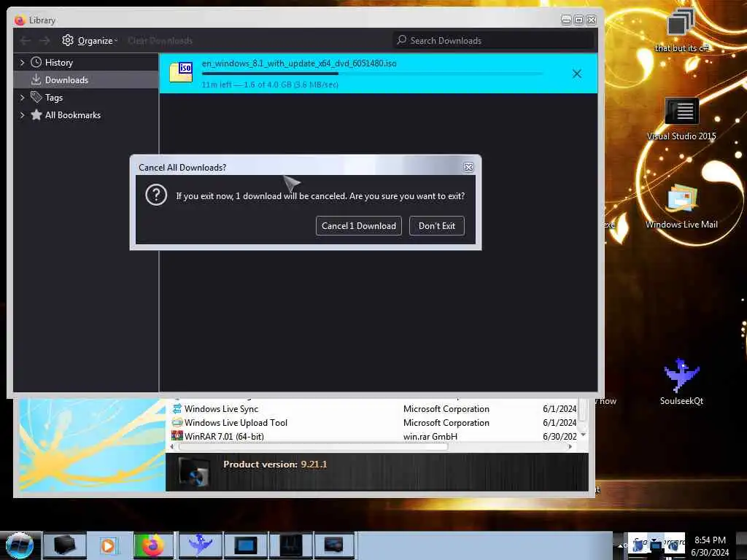The width and height of the screenshot is (747, 560).
Task: Click the Tags label icon
Action: [x=36, y=97]
